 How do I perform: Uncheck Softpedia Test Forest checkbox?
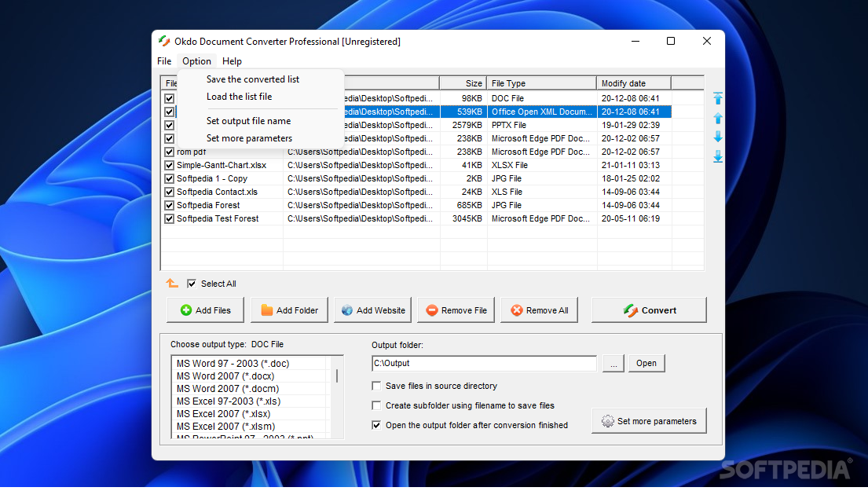click(x=170, y=218)
